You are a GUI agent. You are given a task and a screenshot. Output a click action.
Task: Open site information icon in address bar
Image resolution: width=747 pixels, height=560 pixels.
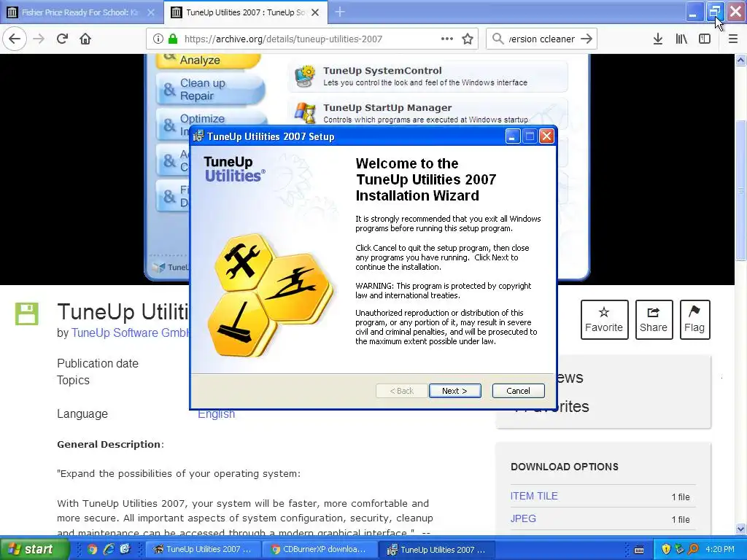coord(158,39)
